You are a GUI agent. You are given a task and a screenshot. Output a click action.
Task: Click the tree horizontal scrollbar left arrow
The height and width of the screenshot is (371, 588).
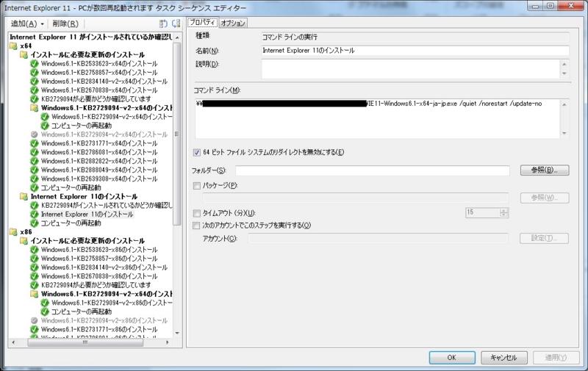coord(13,342)
